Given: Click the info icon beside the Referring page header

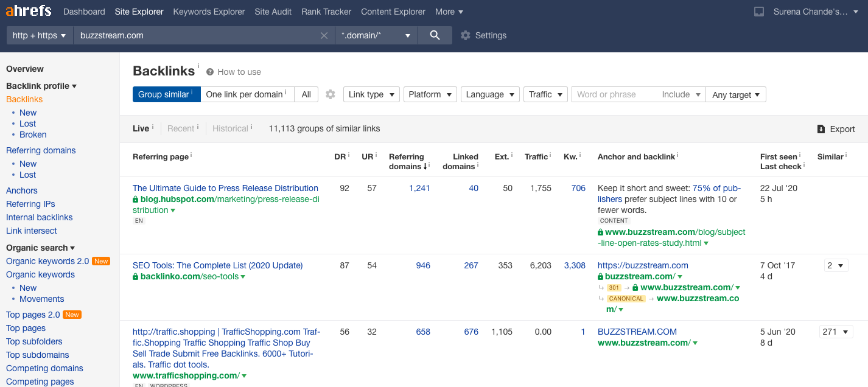Looking at the screenshot, I should pyautogui.click(x=191, y=155).
